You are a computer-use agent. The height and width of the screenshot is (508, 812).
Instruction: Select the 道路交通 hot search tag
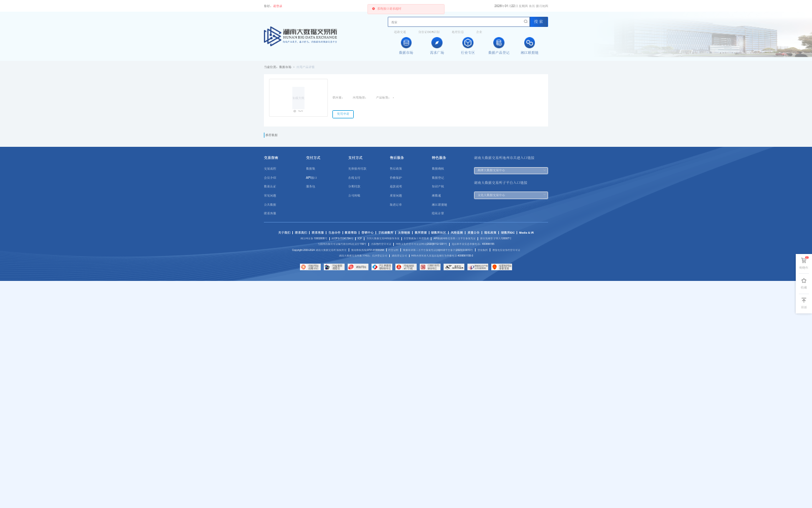pyautogui.click(x=400, y=32)
